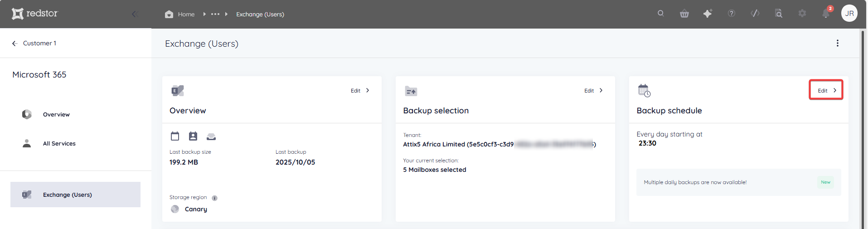
Task: Expand the breadcrumb ellipsis menu
Action: pos(215,14)
